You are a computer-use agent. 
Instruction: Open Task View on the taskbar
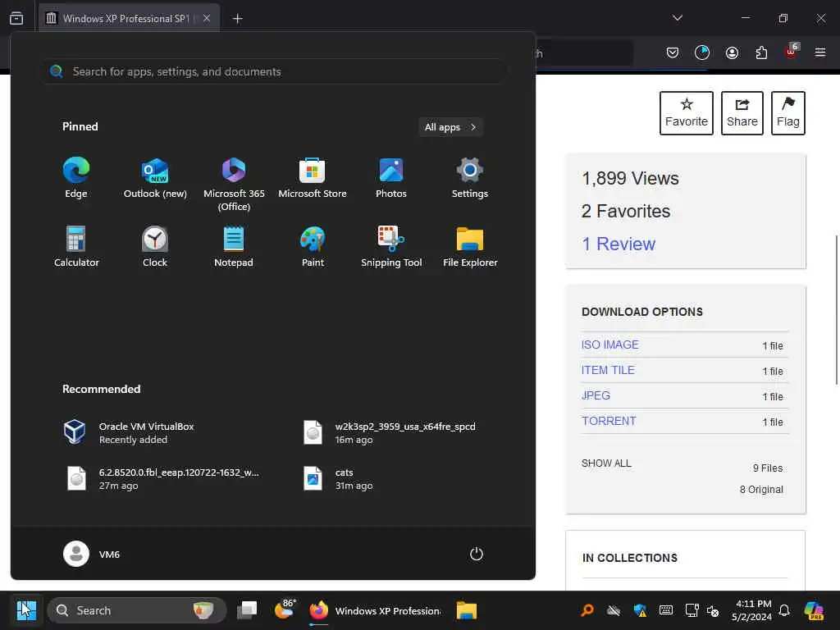pyautogui.click(x=247, y=610)
